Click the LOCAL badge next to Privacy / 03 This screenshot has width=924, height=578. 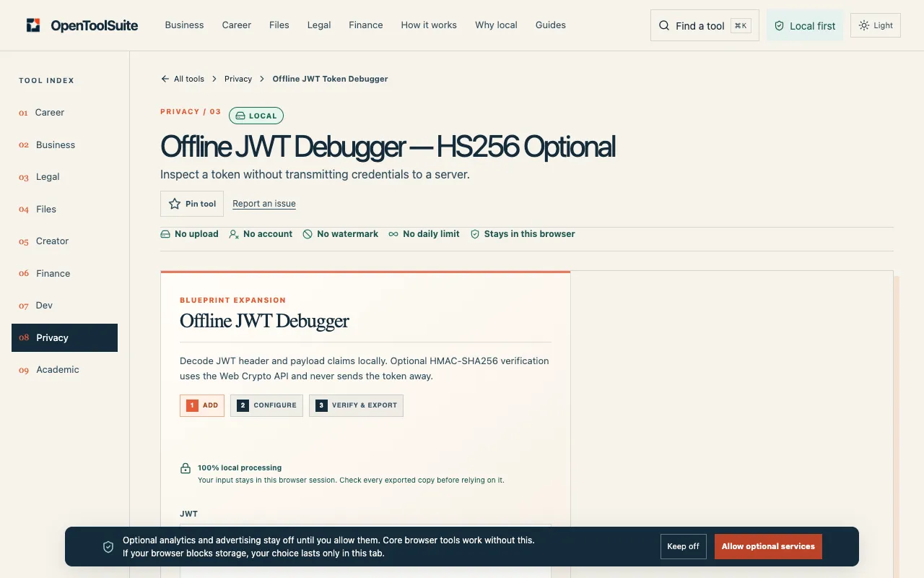pos(256,116)
